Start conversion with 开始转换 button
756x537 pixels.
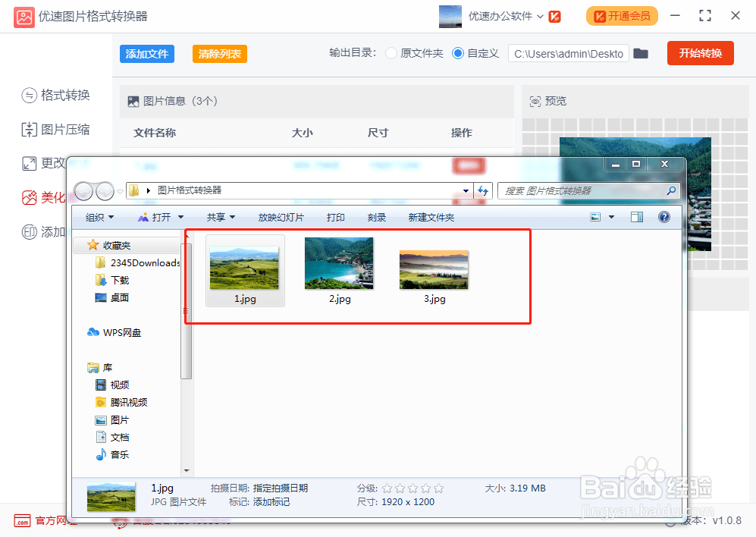701,53
